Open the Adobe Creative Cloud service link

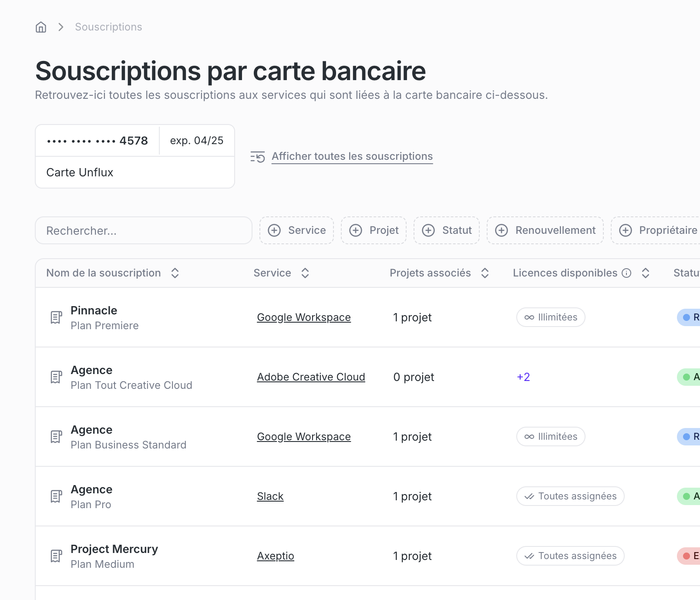(311, 377)
